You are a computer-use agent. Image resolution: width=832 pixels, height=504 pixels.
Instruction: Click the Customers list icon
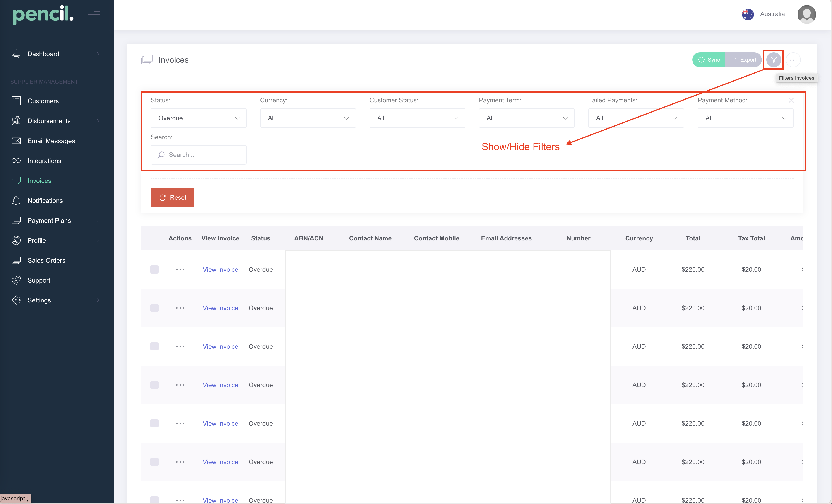(x=16, y=101)
